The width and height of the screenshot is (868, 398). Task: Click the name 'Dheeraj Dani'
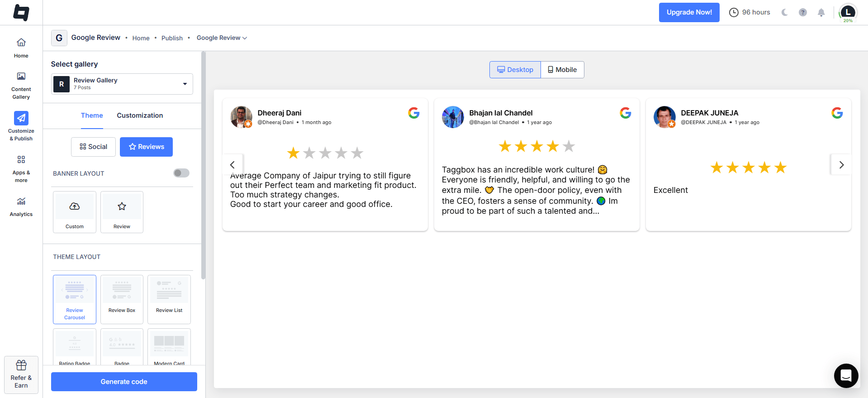point(280,113)
